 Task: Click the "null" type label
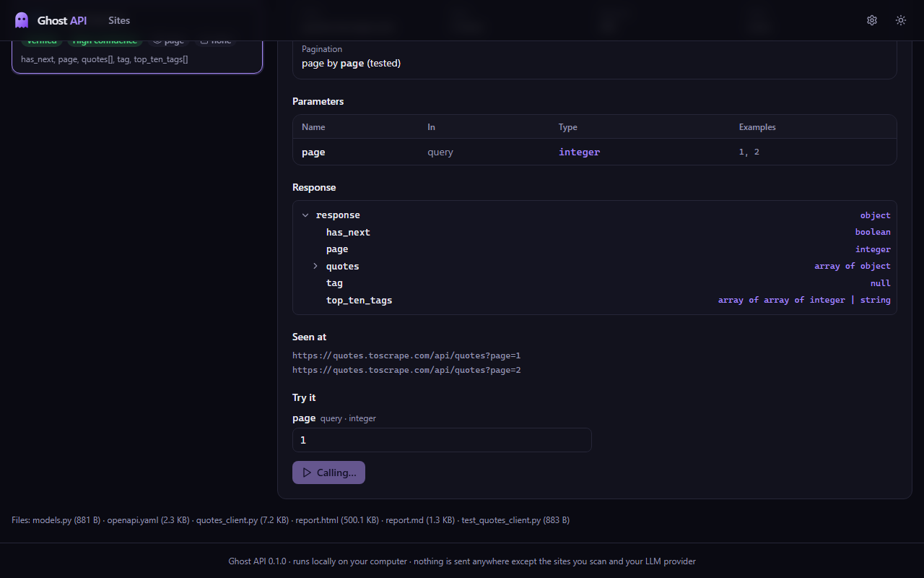(881, 283)
